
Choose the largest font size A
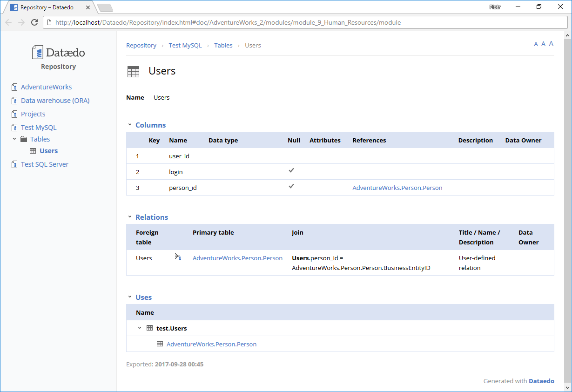(551, 44)
